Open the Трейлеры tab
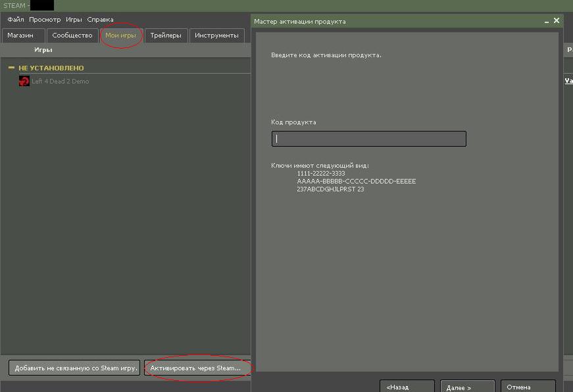Screen dimensions: 573x392 tap(166, 36)
